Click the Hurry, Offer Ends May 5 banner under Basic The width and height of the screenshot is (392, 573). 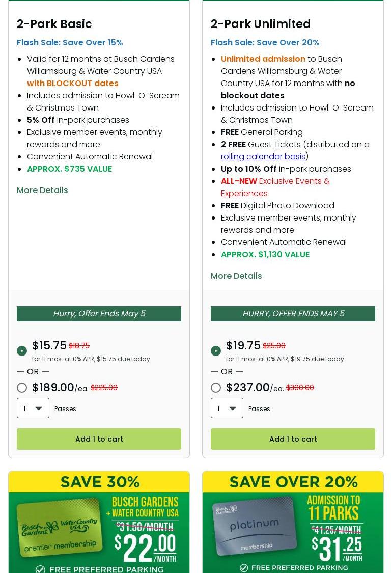click(x=99, y=314)
